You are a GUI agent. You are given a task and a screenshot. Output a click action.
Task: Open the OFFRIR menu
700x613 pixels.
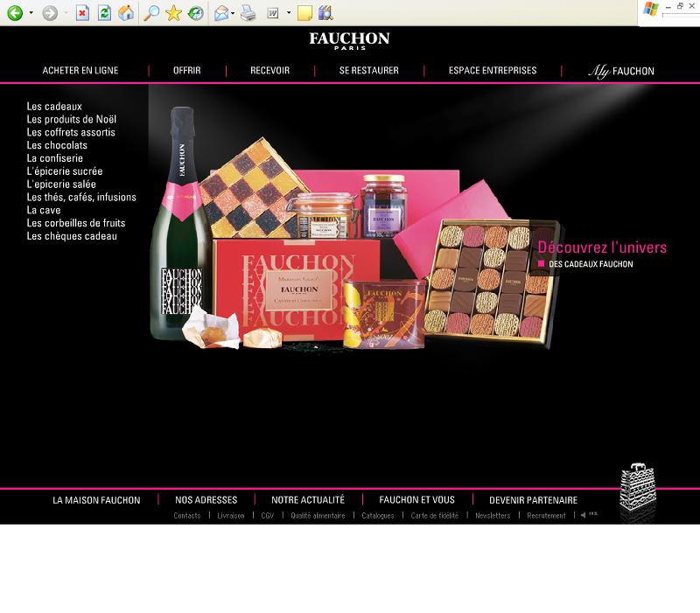[x=187, y=71]
